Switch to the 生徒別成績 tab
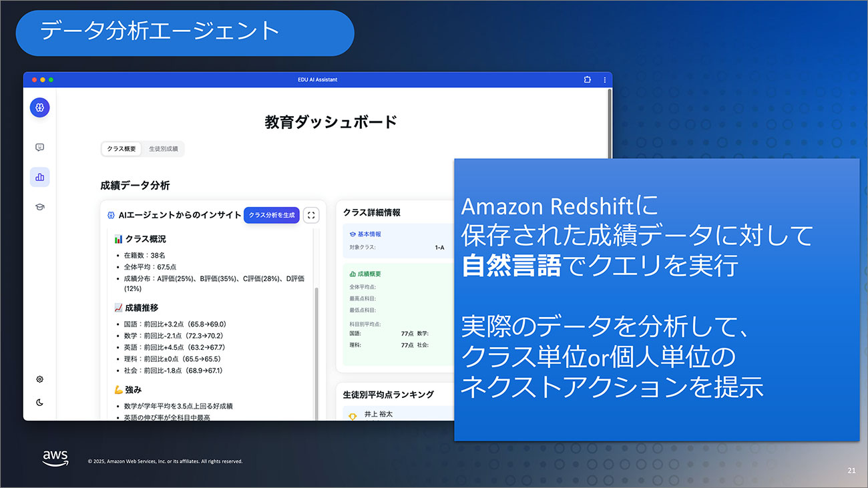This screenshot has height=488, width=868. coord(163,149)
